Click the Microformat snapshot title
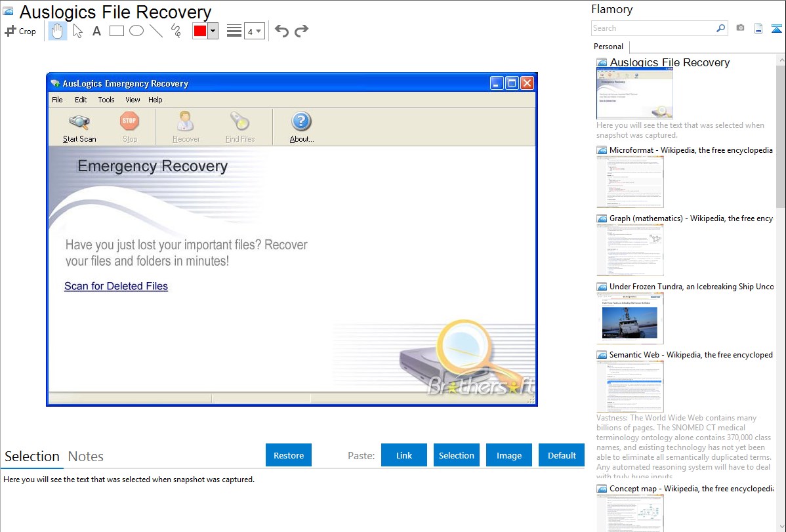 [692, 150]
